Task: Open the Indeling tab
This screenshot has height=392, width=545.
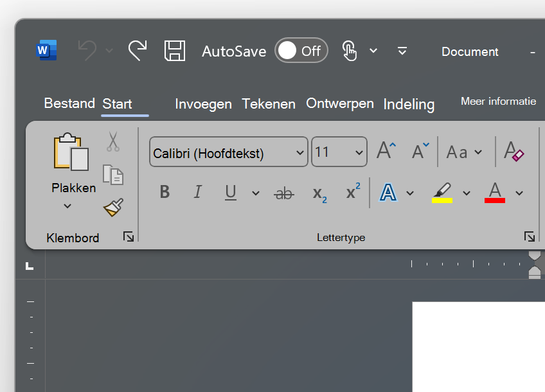Action: click(409, 104)
